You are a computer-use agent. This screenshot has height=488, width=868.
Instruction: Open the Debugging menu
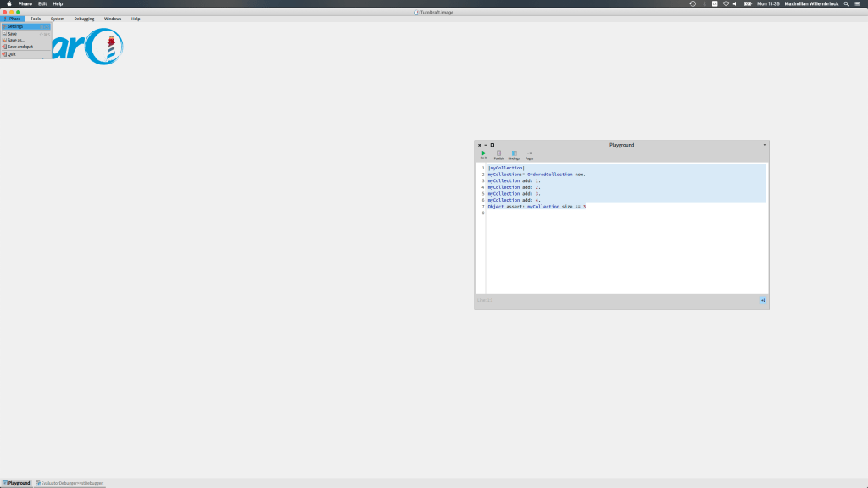(84, 19)
